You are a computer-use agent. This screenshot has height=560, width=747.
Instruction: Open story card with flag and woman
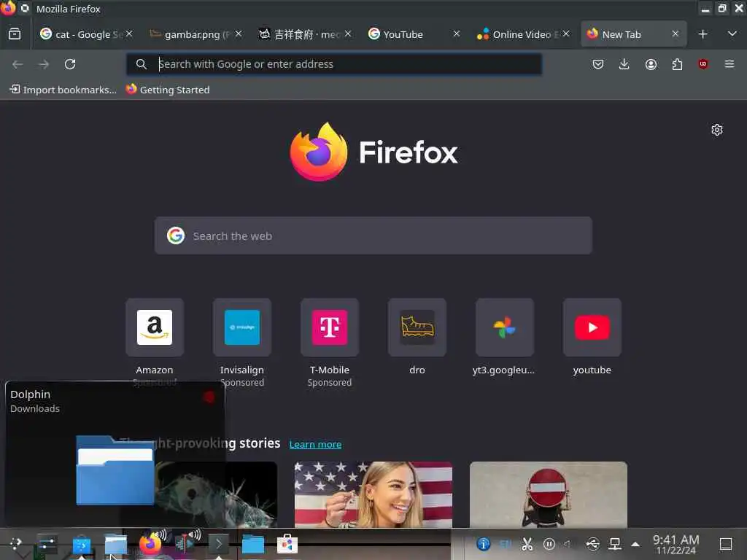(373, 494)
